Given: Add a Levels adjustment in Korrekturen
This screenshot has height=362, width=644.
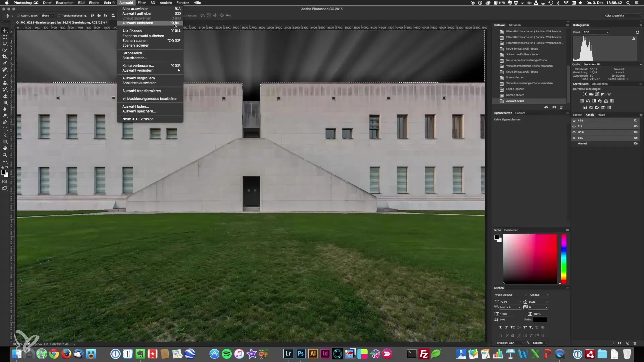Looking at the screenshot, I should click(x=591, y=94).
